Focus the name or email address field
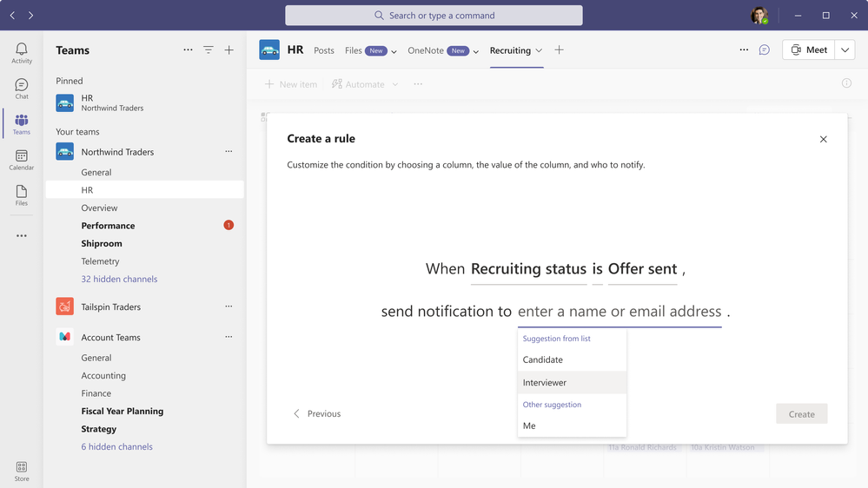Screen dimensions: 868x488 click(x=620, y=312)
